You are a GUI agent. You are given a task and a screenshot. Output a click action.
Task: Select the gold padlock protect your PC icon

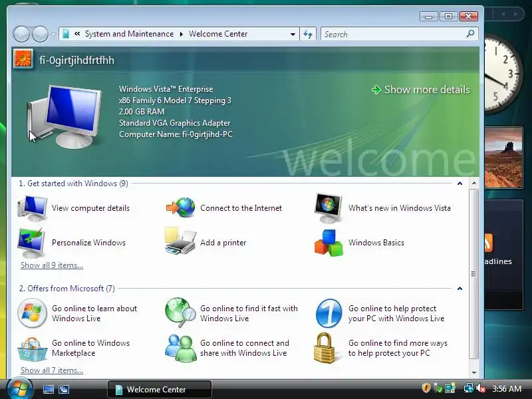click(x=326, y=348)
